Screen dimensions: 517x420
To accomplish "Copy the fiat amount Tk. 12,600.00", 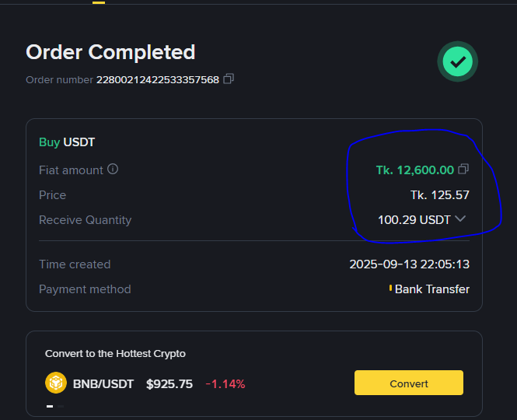I will 463,169.
